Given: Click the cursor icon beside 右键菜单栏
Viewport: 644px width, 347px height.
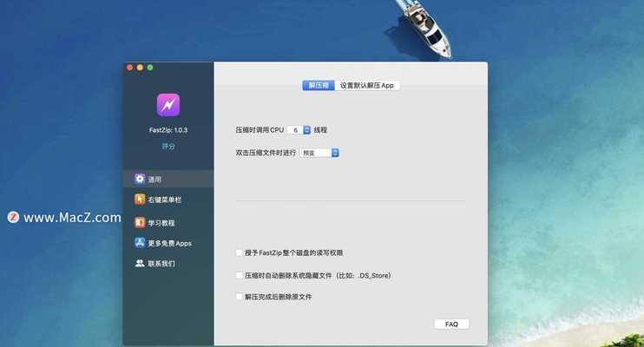Looking at the screenshot, I should click(x=140, y=200).
